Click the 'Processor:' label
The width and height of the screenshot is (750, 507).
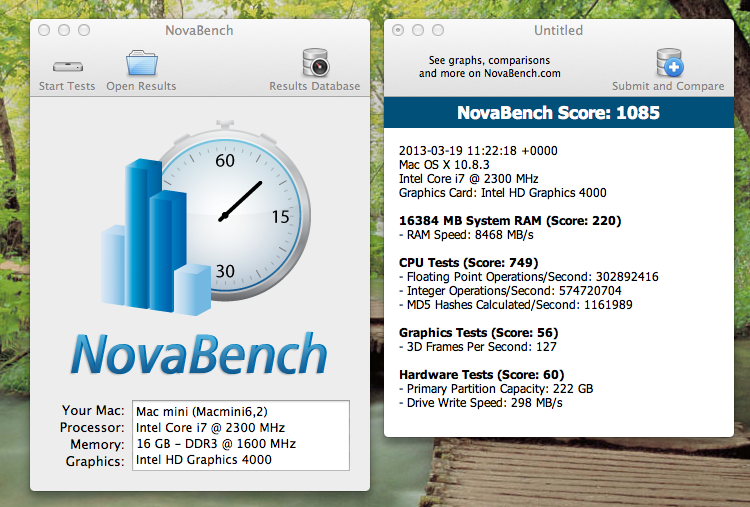[x=92, y=428]
